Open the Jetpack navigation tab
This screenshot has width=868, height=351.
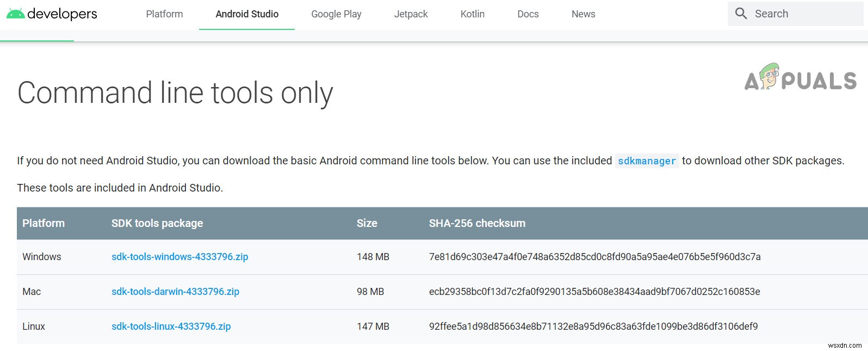click(411, 14)
